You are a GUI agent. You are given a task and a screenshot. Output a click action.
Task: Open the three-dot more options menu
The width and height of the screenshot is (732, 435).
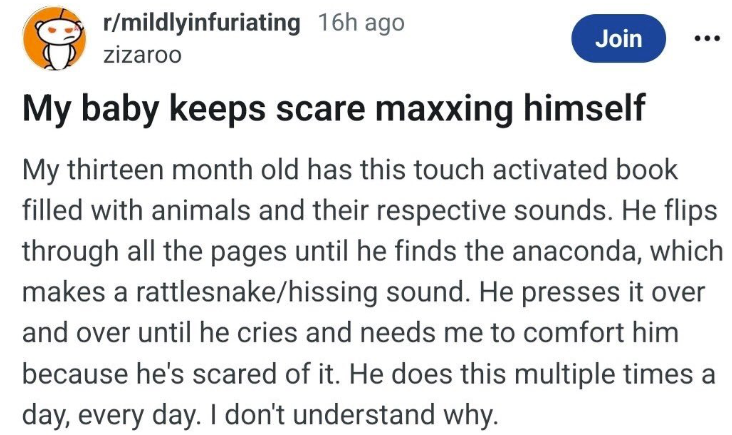click(706, 39)
